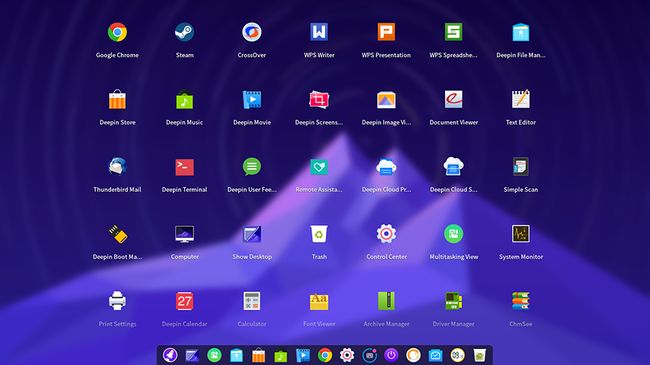Open System Monitor

pos(521,234)
